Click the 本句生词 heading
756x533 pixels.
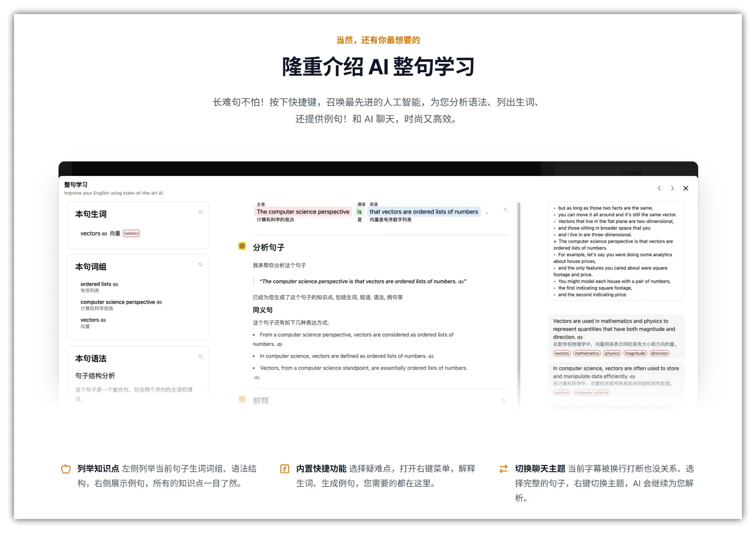(x=91, y=214)
